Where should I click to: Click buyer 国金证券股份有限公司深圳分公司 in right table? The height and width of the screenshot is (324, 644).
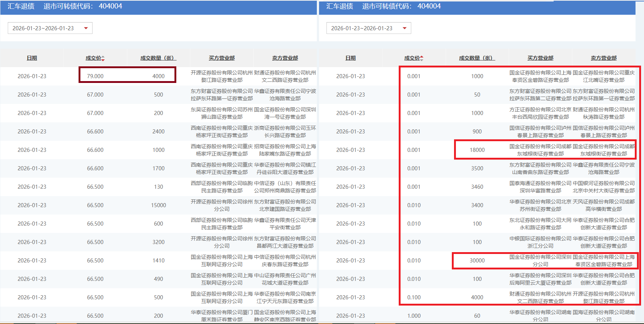[540, 261]
